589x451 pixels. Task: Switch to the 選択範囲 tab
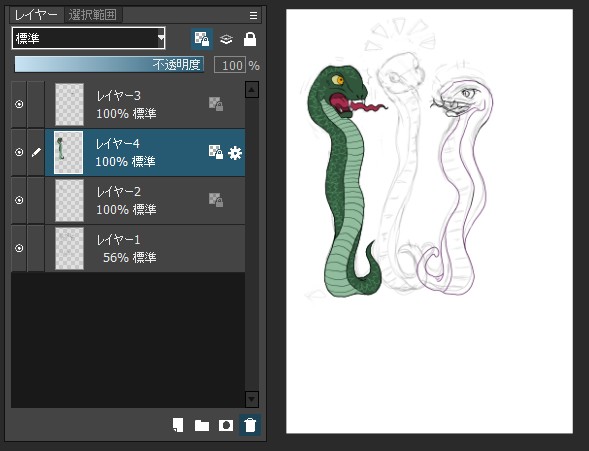[x=93, y=15]
